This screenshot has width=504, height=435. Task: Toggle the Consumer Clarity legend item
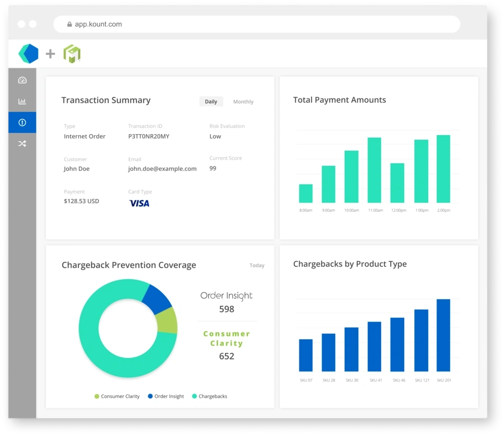click(117, 396)
